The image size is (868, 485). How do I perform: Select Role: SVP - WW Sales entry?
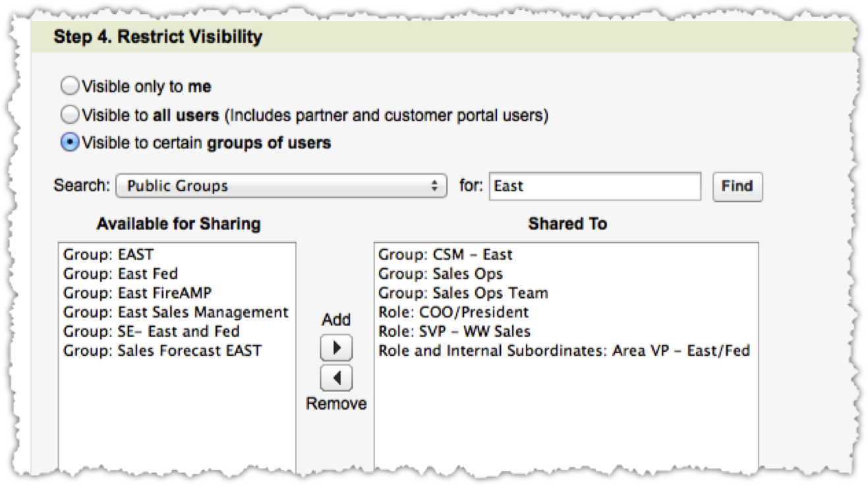[454, 331]
